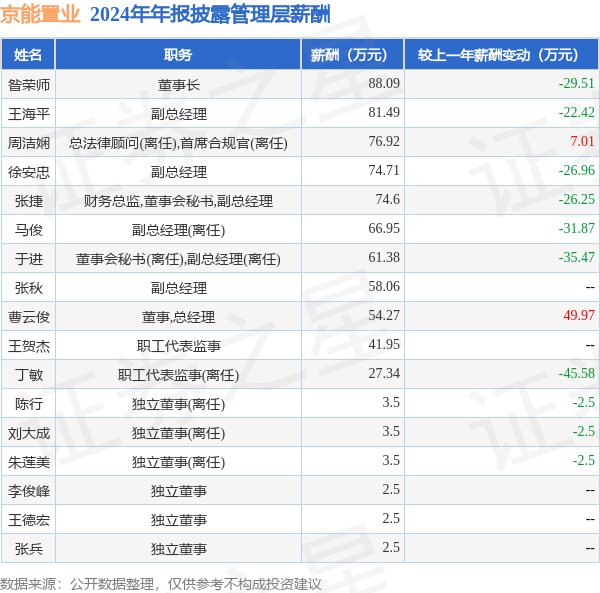The width and height of the screenshot is (600, 593).
Task: Click red change value 49.97
Action: [x=579, y=315]
